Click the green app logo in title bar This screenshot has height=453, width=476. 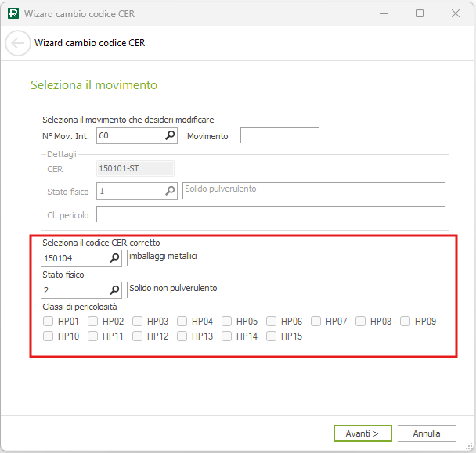(x=12, y=13)
